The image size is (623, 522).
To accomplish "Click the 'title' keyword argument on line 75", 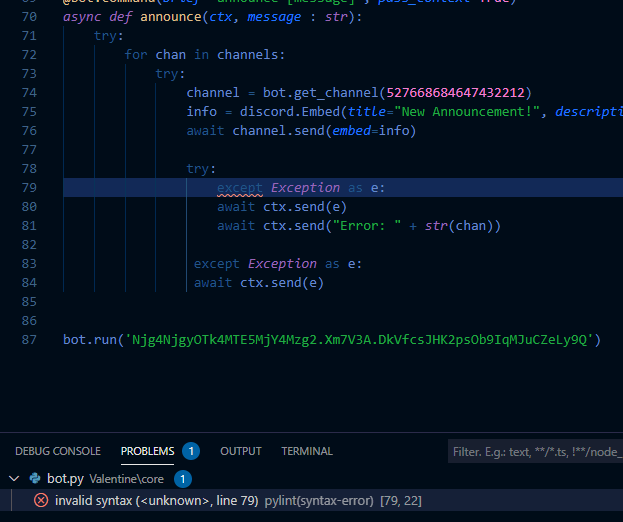I will [x=367, y=112].
